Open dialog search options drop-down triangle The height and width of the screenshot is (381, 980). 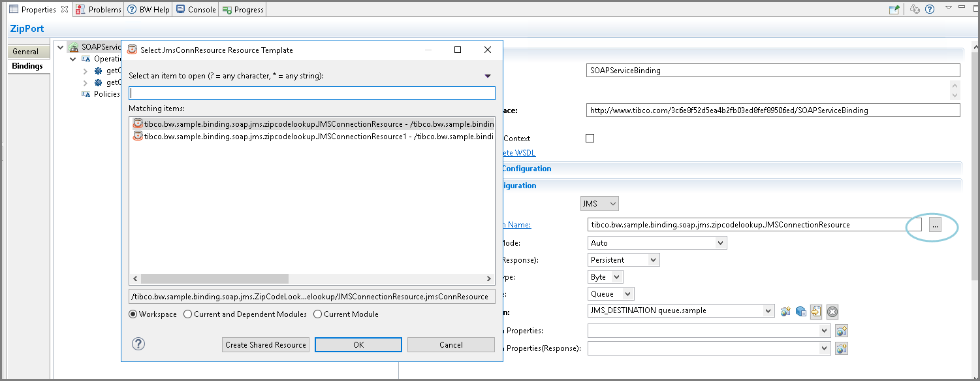tap(488, 76)
